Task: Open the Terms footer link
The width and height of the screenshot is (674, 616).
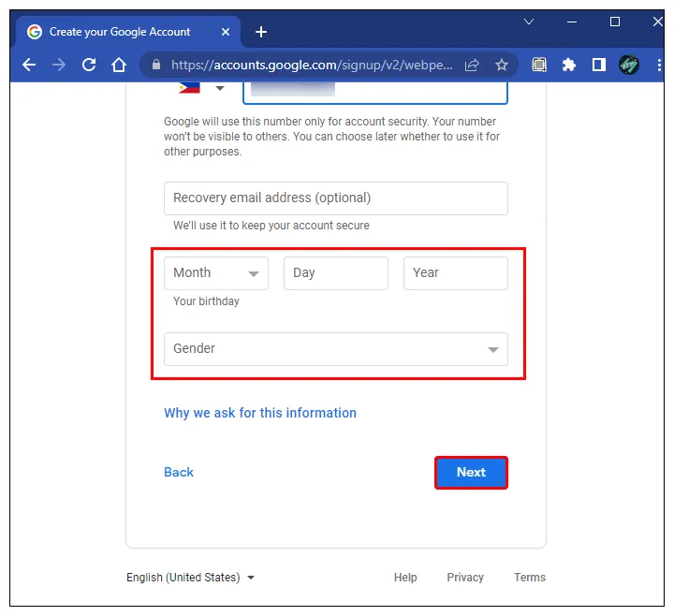Action: 530,578
